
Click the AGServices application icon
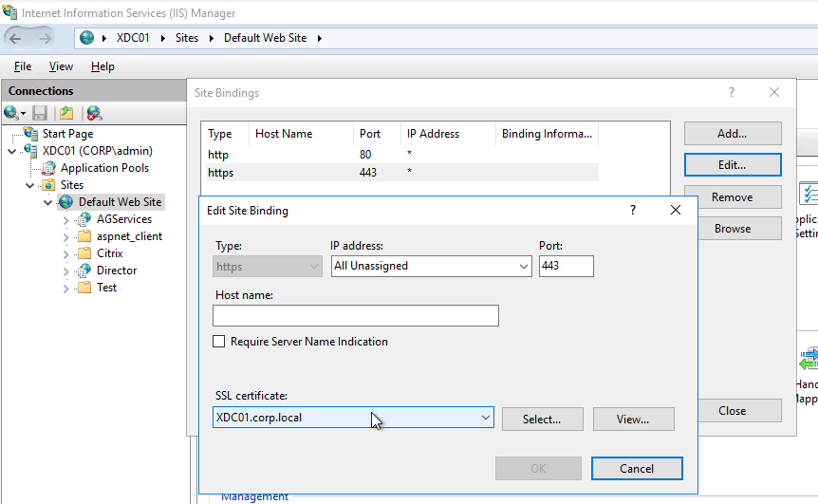[x=84, y=219]
